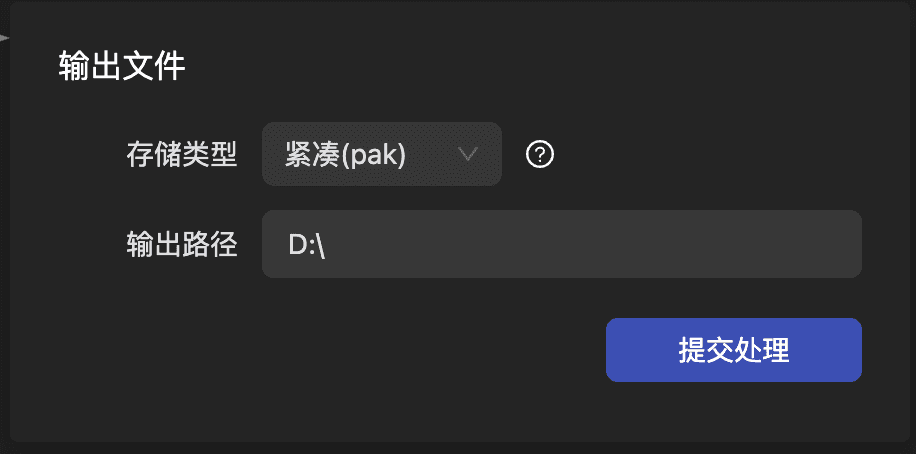
Task: Click the 提交处理 button
Action: (733, 350)
